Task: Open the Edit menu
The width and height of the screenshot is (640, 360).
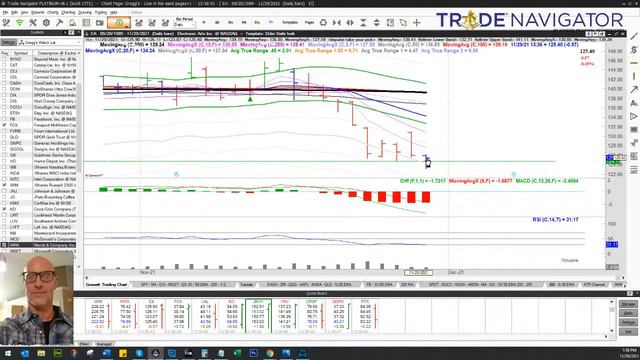Action: point(15,13)
